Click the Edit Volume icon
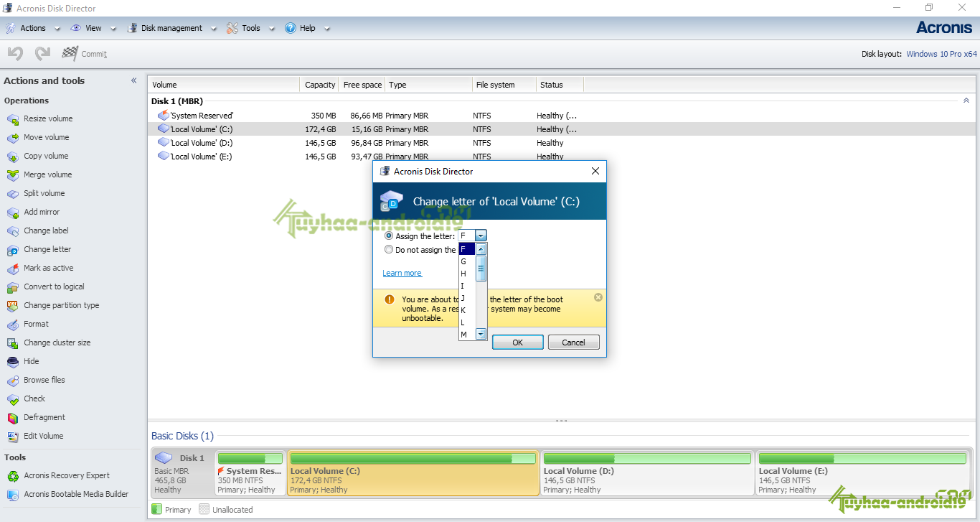This screenshot has height=522, width=980. [12, 437]
